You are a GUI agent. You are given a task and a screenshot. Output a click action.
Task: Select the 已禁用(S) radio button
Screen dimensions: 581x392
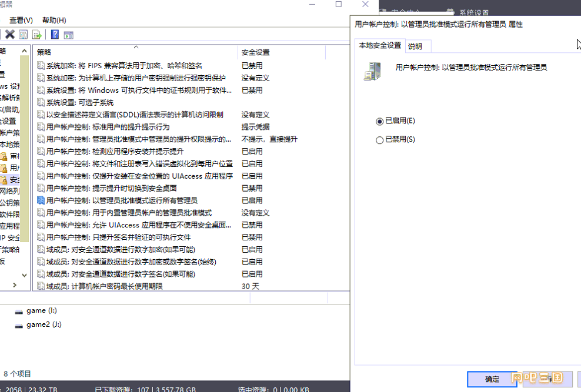coord(379,140)
